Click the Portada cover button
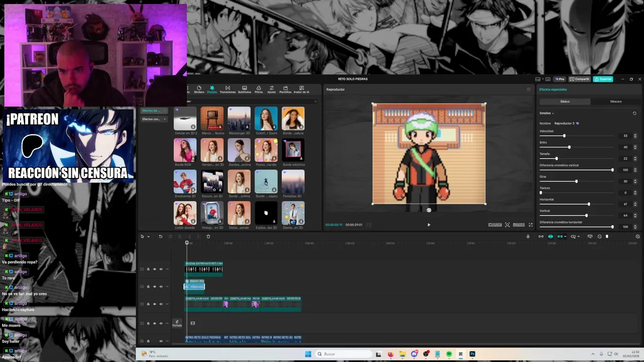This screenshot has width=644, height=362. click(x=177, y=323)
